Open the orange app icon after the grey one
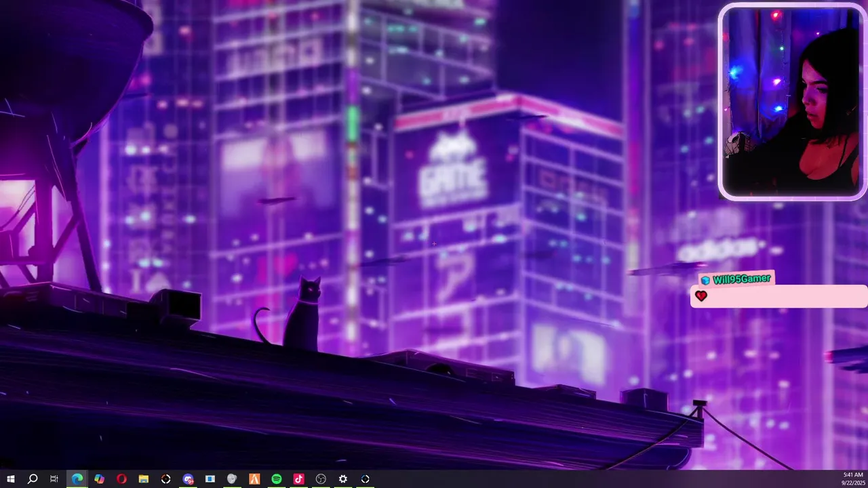This screenshot has height=488, width=868. [254, 479]
